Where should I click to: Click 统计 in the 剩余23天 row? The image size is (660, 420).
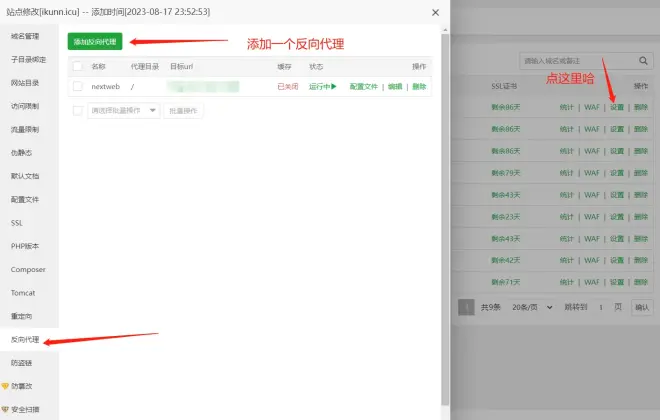[567, 217]
